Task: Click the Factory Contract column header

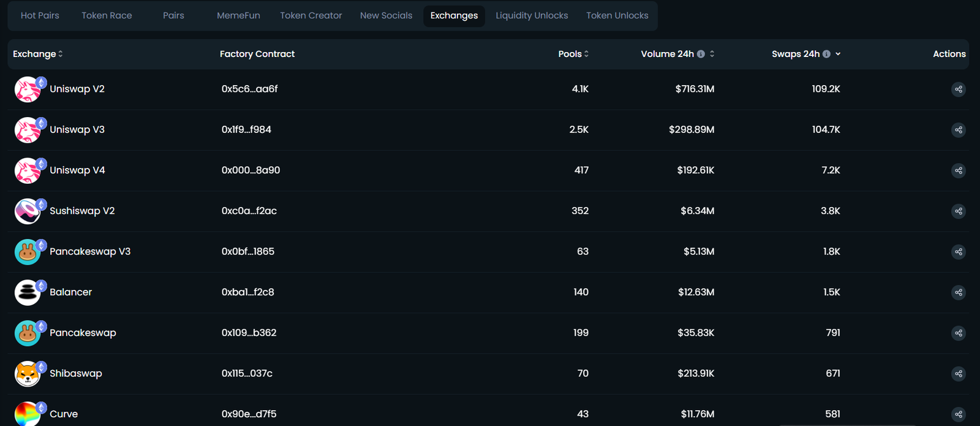Action: pyautogui.click(x=257, y=54)
